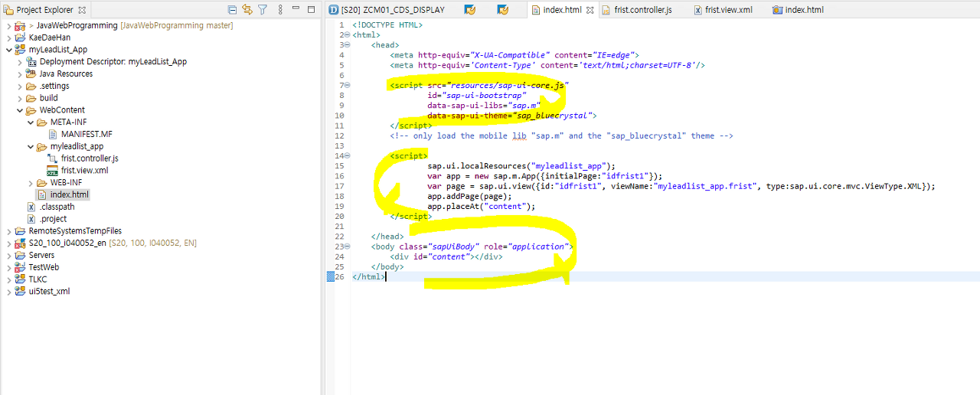Click the myLeadList_App web project icon
Viewport: 980px width, 395px height.
click(20, 50)
